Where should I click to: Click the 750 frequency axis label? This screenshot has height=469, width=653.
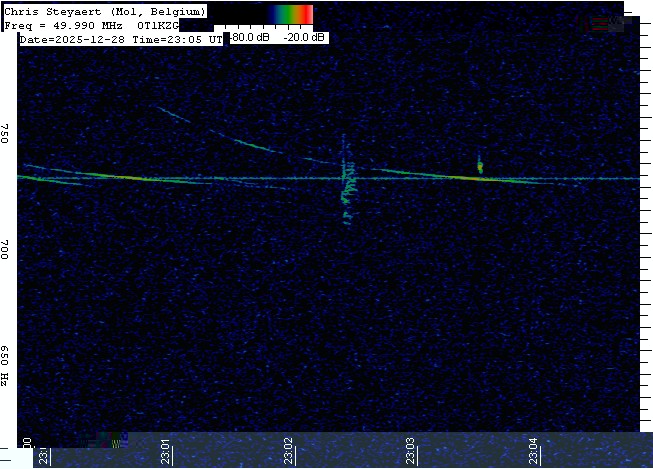(6, 134)
